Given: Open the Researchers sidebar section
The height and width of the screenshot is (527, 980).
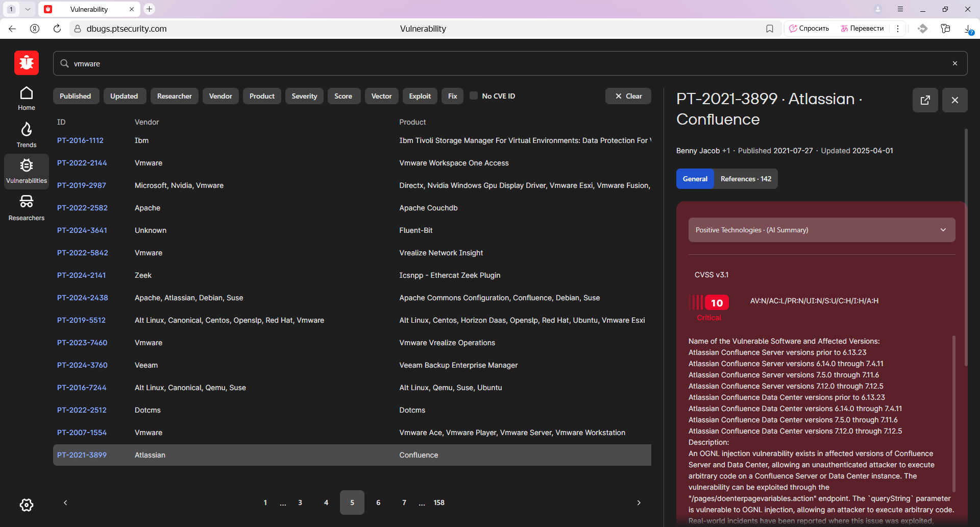Looking at the screenshot, I should pyautogui.click(x=27, y=208).
